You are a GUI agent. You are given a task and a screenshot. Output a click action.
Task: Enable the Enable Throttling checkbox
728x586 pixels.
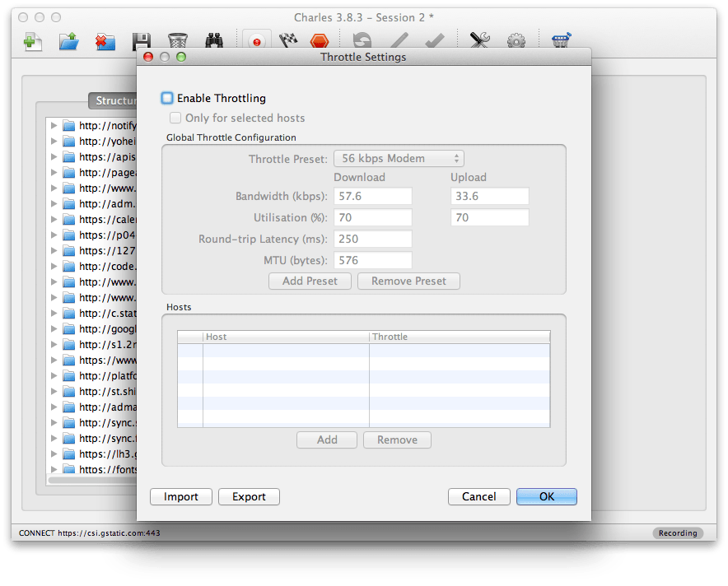point(167,98)
